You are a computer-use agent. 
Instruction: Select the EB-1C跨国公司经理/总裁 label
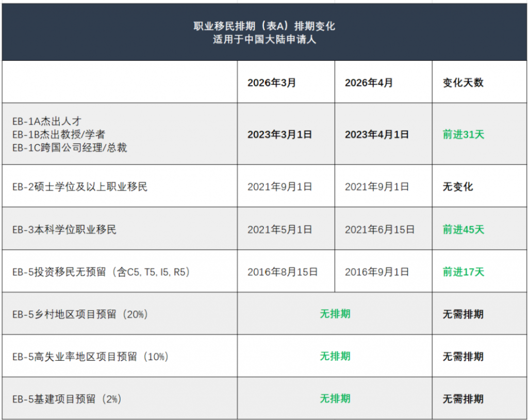click(x=70, y=148)
